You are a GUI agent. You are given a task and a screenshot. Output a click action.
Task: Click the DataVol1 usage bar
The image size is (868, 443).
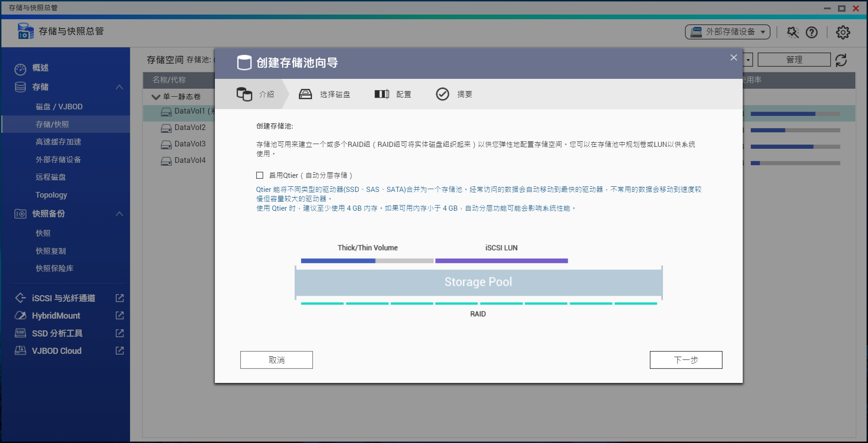795,114
